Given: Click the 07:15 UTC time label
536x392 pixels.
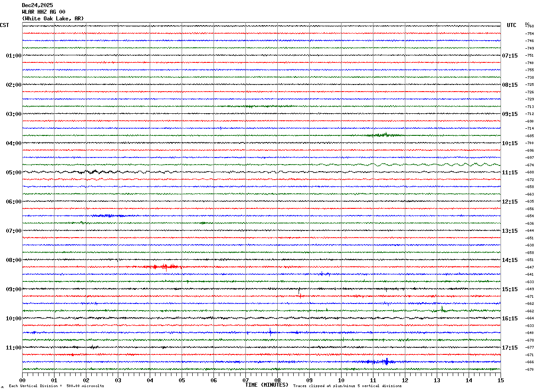Looking at the screenshot, I should pos(509,56).
